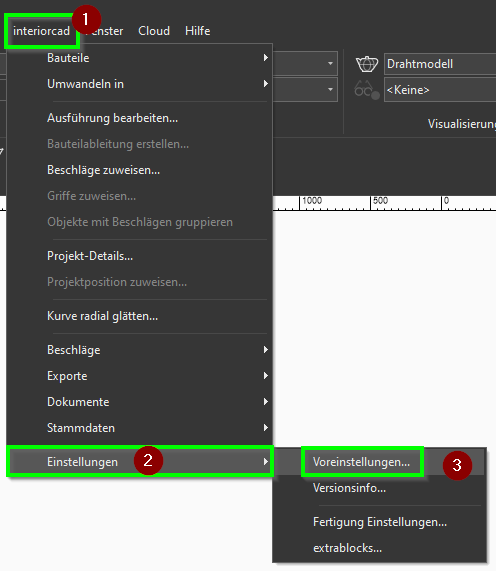
Task: Expand the Dokumente submenu
Action: pyautogui.click(x=139, y=402)
